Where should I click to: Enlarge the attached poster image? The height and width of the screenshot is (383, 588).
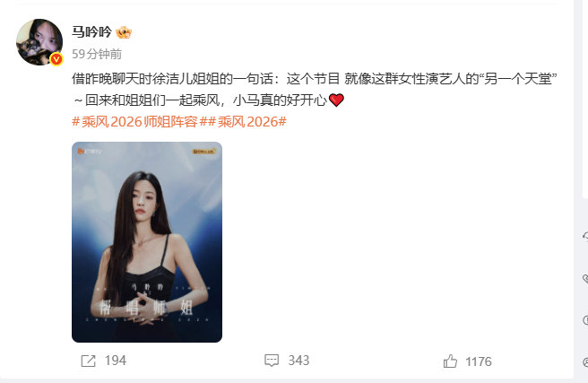[147, 242]
